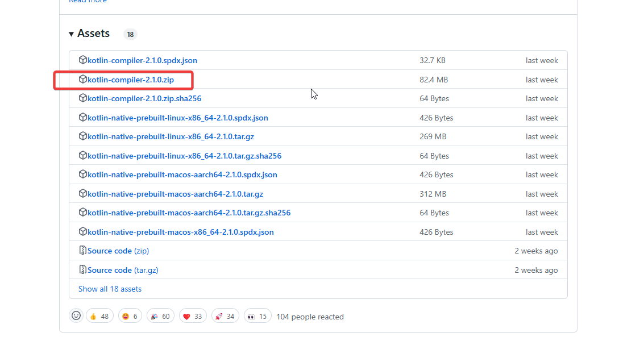
Task: Open kotlin-compiler-2.1.0.zip.sha256 link
Action: 144,98
